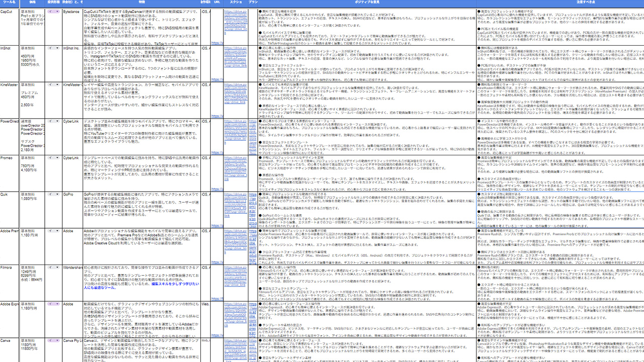
Task: Open the dropdown chip in the KineMaster row
Action: click(x=54, y=85)
